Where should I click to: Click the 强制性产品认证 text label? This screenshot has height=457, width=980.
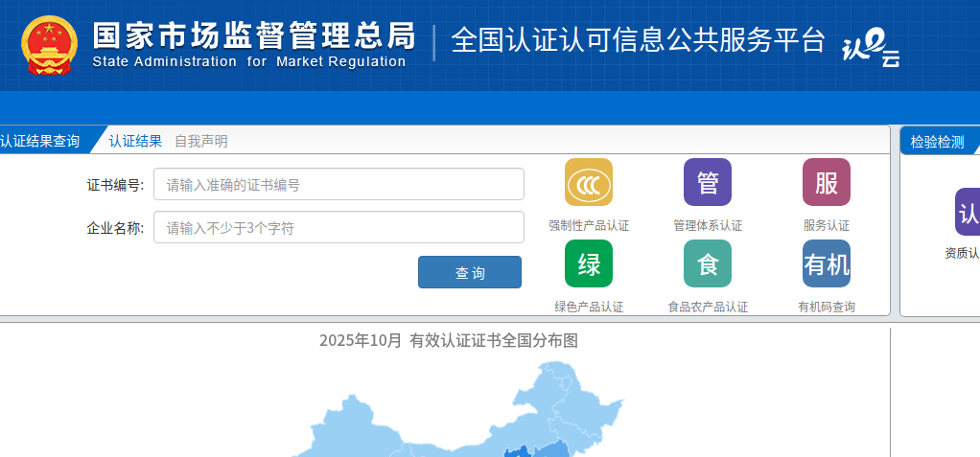click(x=589, y=226)
